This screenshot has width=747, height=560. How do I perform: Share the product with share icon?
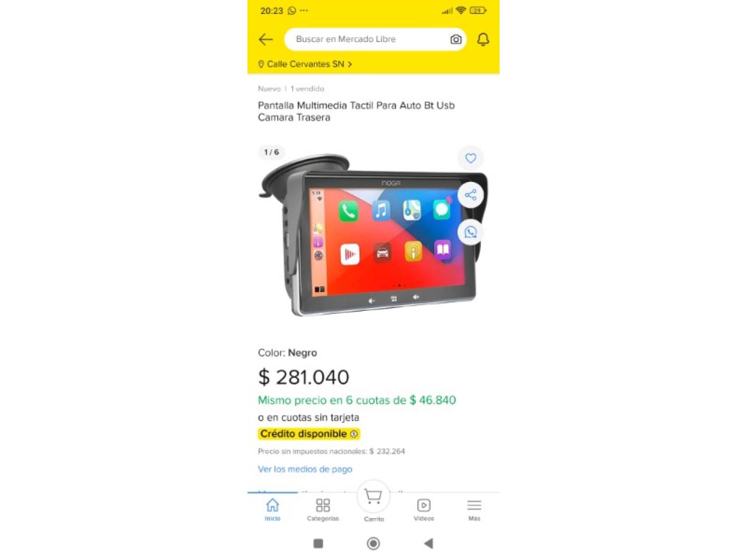[470, 195]
